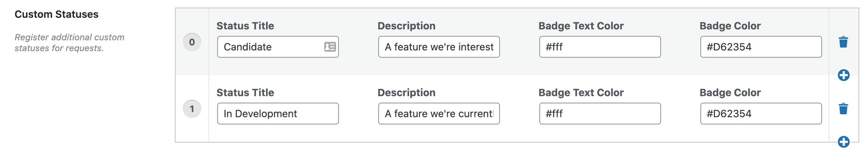Add a new row below Candidate status

pos(844,75)
